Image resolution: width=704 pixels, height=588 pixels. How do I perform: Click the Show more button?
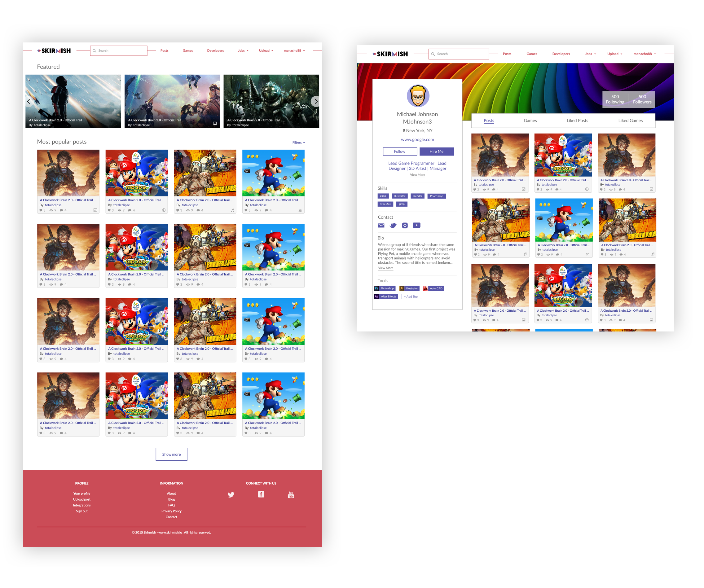[171, 454]
